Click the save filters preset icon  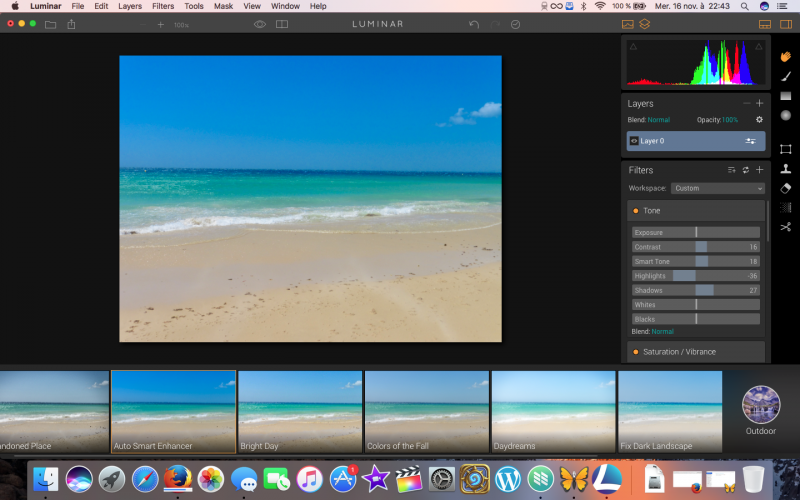(x=732, y=170)
